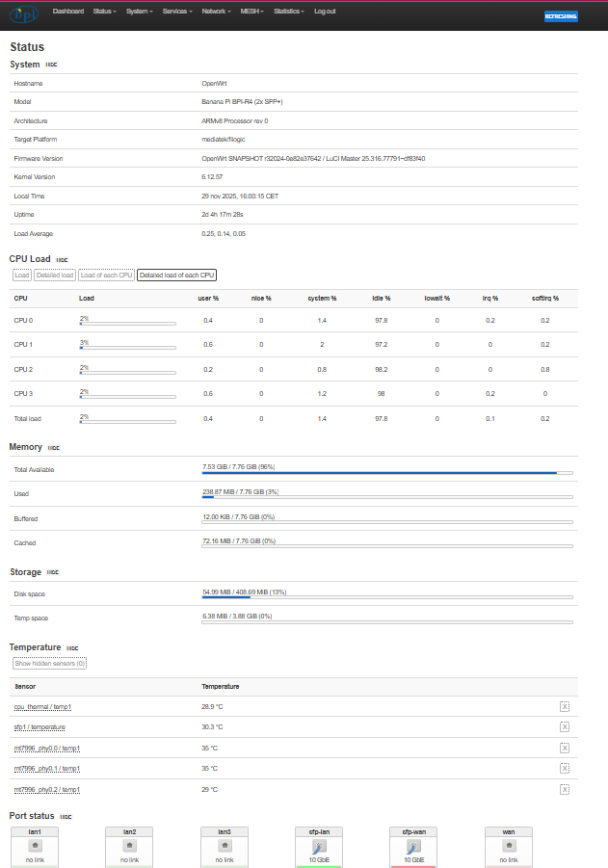Click the Disk space usage progress bar
The image size is (608, 868).
pos(386,597)
